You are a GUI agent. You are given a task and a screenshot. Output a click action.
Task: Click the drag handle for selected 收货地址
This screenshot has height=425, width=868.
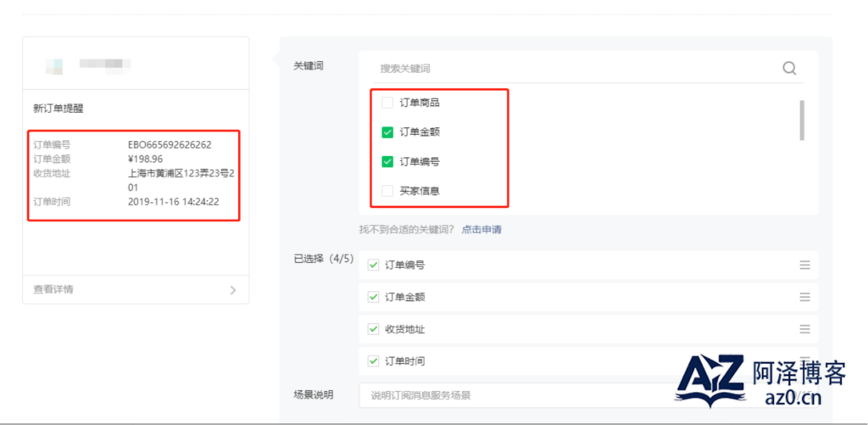805,329
